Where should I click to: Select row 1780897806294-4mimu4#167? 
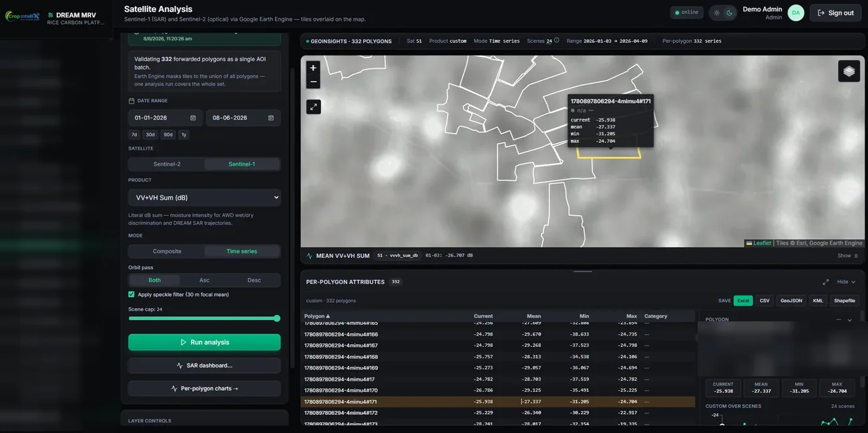point(498,345)
